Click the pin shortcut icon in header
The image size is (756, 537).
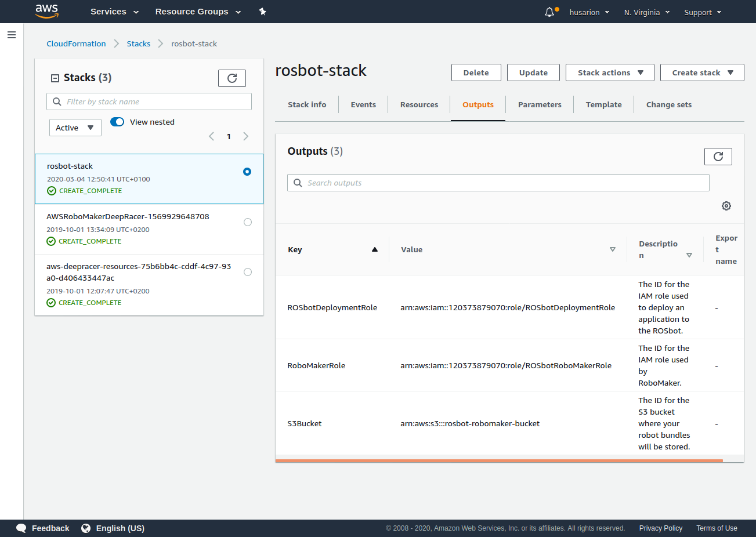pyautogui.click(x=262, y=12)
